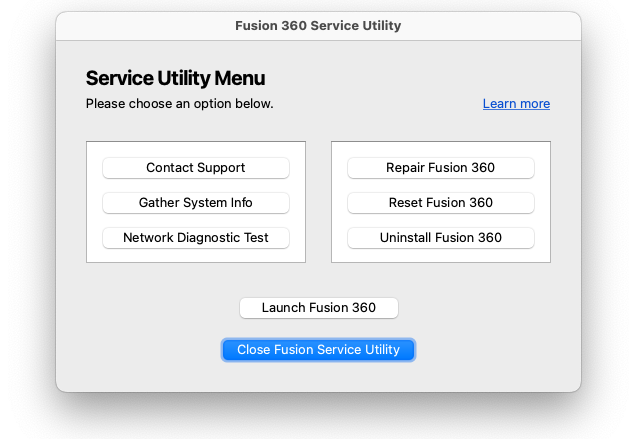The height and width of the screenshot is (439, 637).
Task: Collect system information for support
Action: (x=196, y=203)
